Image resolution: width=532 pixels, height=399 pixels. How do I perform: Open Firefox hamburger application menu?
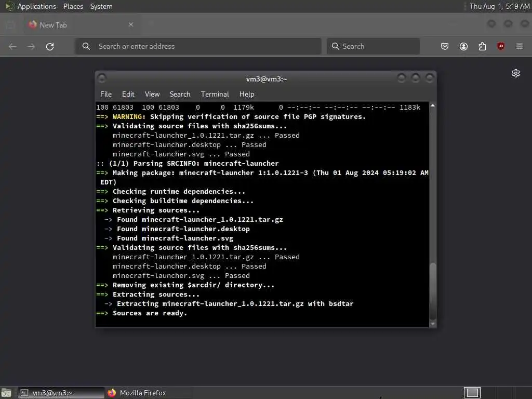[520, 46]
